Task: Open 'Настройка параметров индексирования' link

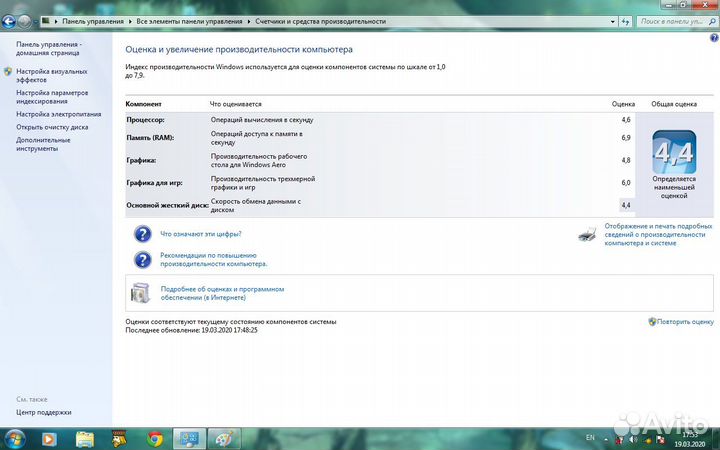Action: tap(52, 97)
